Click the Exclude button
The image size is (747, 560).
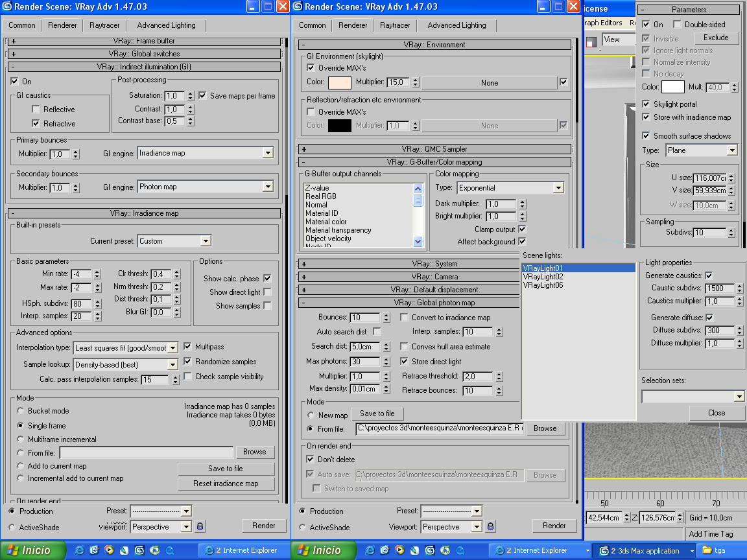[x=716, y=38]
